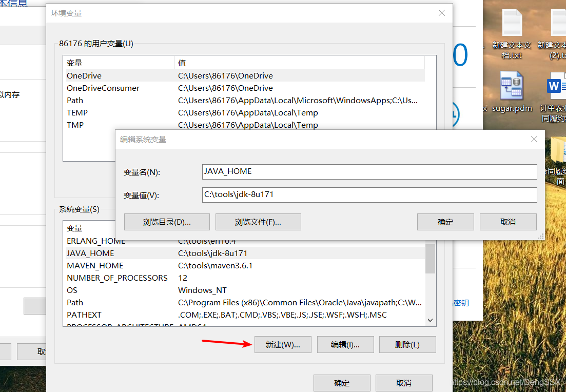Viewport: 566px width, 392px height.
Task: Click the C:\tools\maven3.6.1 value cell
Action: pos(216,266)
